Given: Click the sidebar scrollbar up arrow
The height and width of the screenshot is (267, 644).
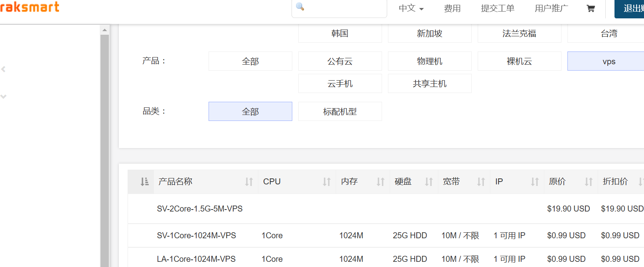Looking at the screenshot, I should pos(104,30).
